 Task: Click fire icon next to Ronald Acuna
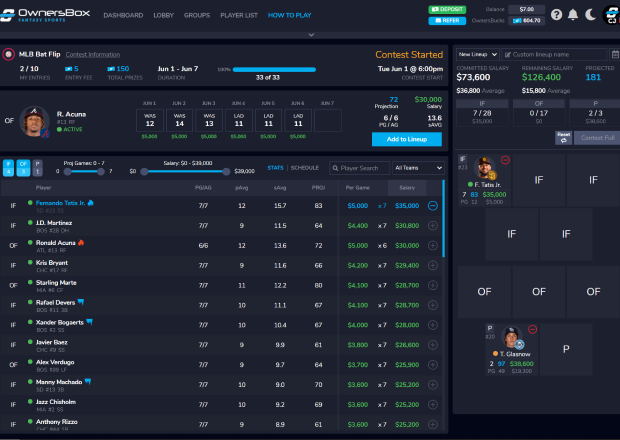tap(81, 242)
